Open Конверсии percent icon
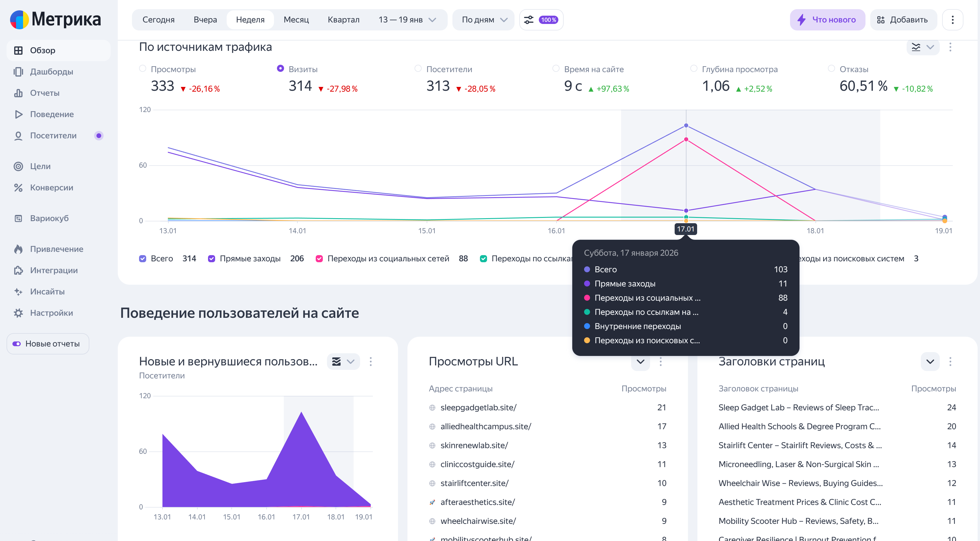Viewport: 980px width, 541px height. click(x=18, y=187)
